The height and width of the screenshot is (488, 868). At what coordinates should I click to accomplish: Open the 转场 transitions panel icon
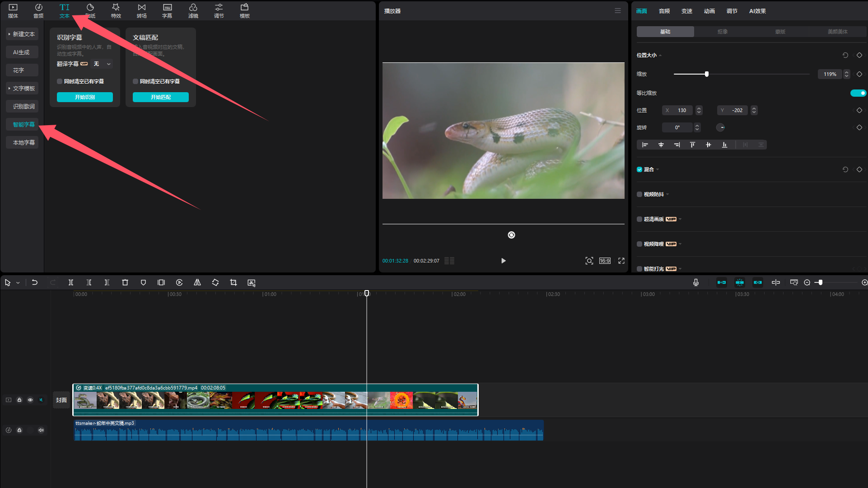tap(142, 11)
